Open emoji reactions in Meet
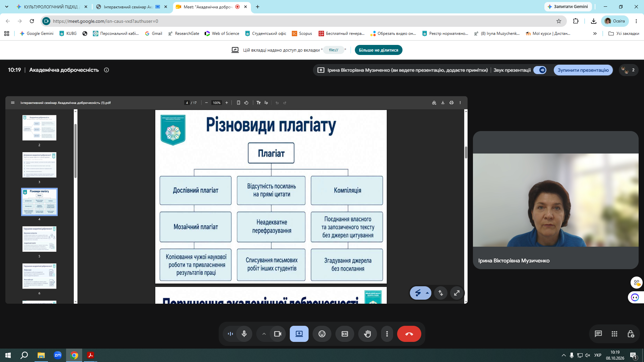The image size is (644, 362). coord(322,334)
